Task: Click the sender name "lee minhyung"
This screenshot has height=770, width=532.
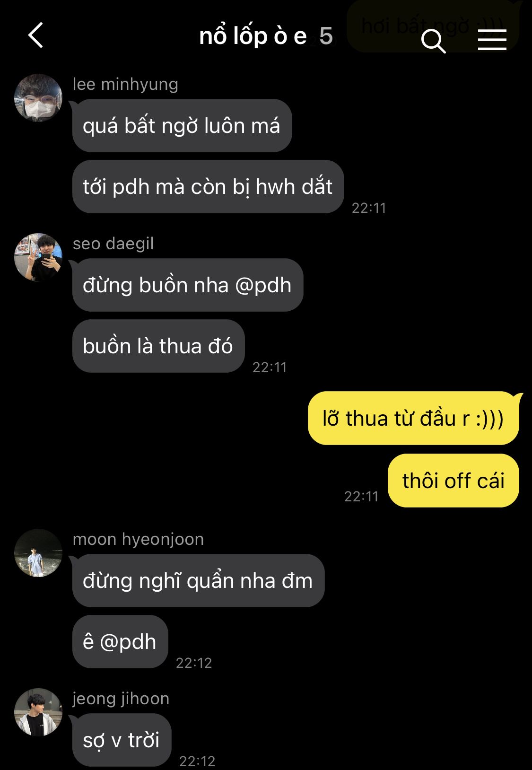Action: tap(125, 85)
